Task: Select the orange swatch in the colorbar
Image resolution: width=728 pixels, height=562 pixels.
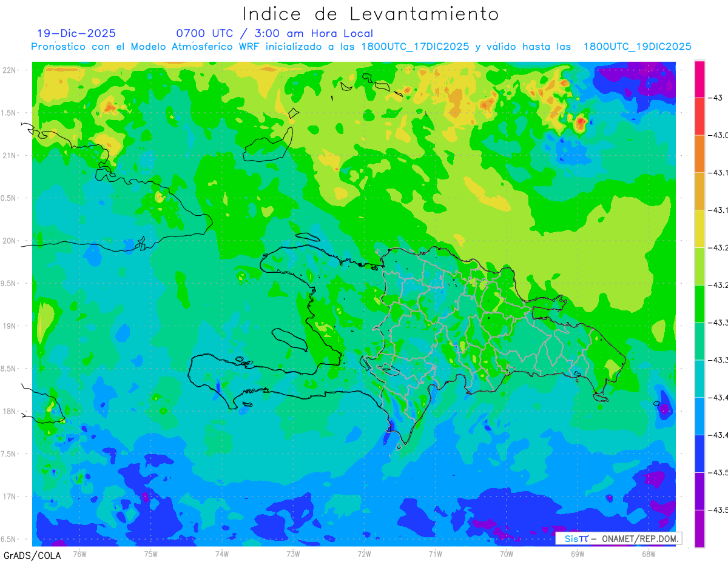Action: click(699, 154)
